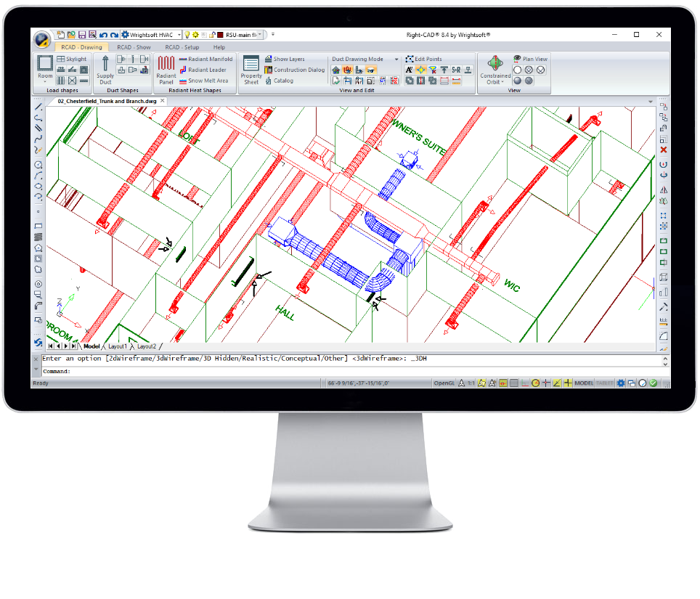
Task: Click inside the Command input line
Action: point(218,371)
